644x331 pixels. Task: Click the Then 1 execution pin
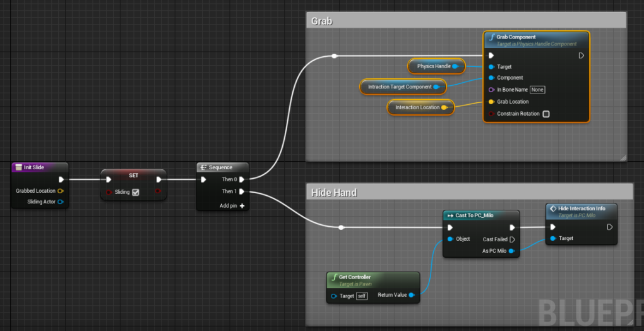coord(242,191)
